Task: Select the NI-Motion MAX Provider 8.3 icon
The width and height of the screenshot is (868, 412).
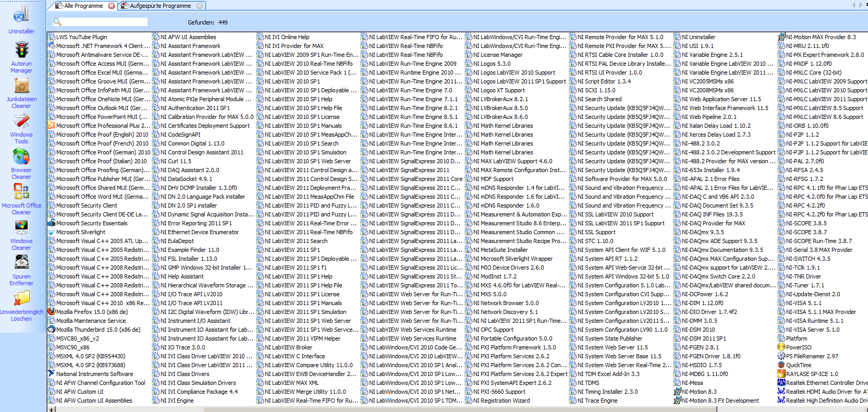Action: [x=781, y=37]
